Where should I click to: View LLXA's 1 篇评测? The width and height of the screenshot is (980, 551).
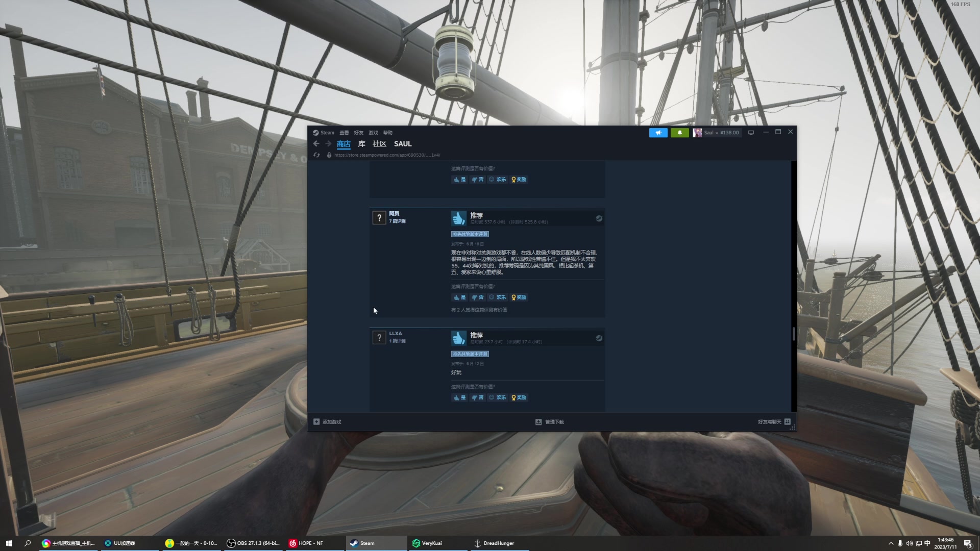click(x=397, y=341)
